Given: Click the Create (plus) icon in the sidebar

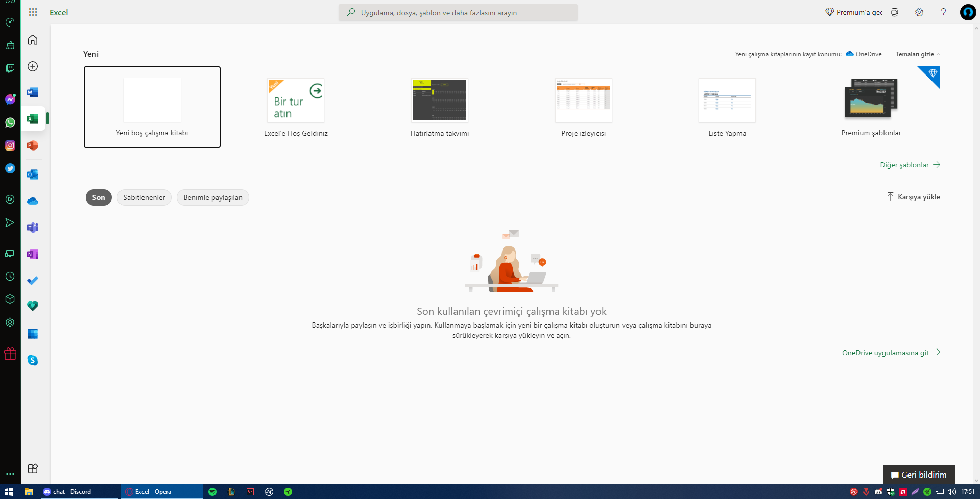Looking at the screenshot, I should tap(33, 66).
